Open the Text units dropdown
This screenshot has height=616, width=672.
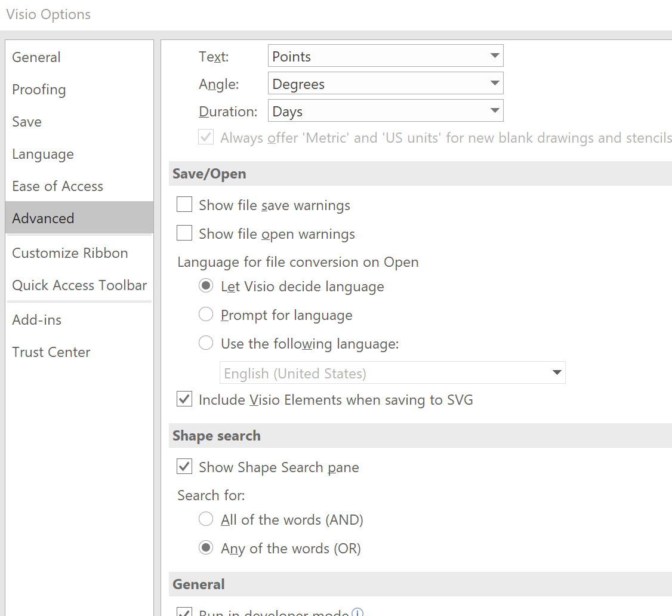[x=386, y=57]
